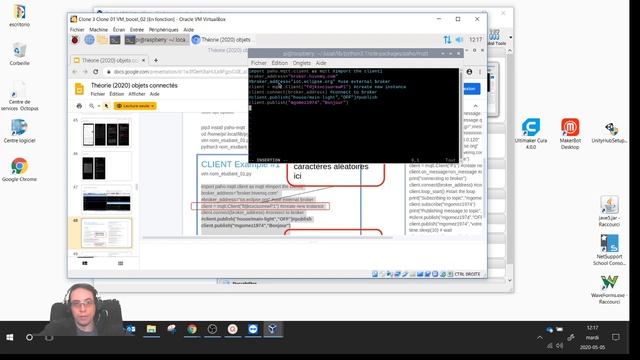Open Slides Édition menu
This screenshot has width=640, height=360.
(116, 94)
